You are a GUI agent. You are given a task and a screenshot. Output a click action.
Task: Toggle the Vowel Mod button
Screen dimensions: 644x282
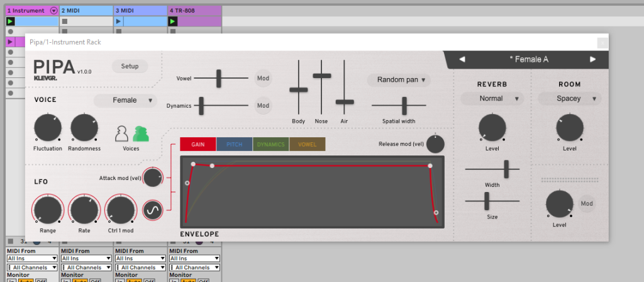pyautogui.click(x=264, y=79)
